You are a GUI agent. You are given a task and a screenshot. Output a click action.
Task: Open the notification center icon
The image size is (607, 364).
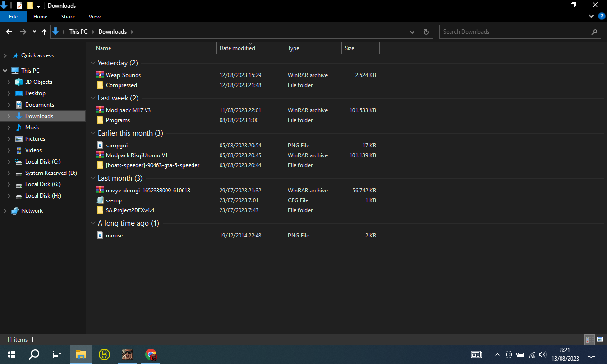point(591,354)
